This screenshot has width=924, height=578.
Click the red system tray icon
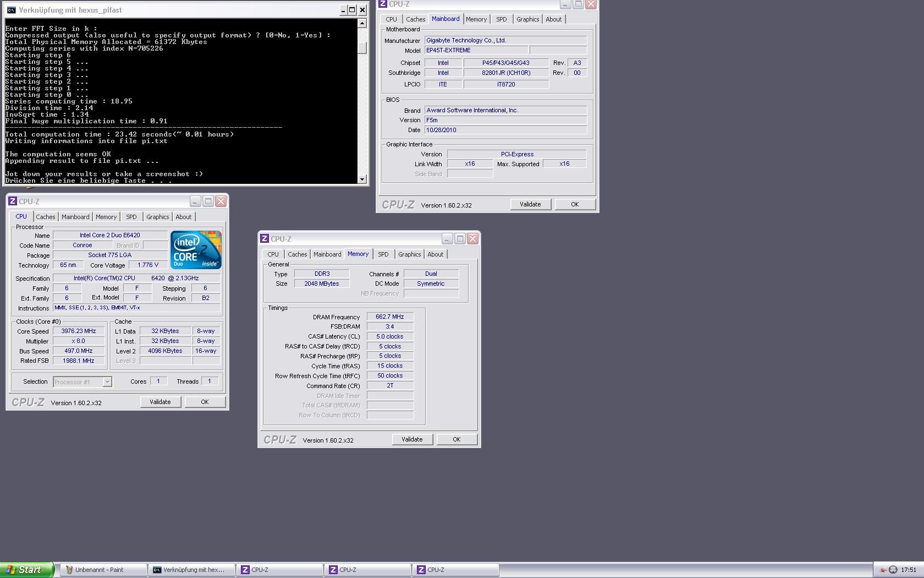coord(883,570)
